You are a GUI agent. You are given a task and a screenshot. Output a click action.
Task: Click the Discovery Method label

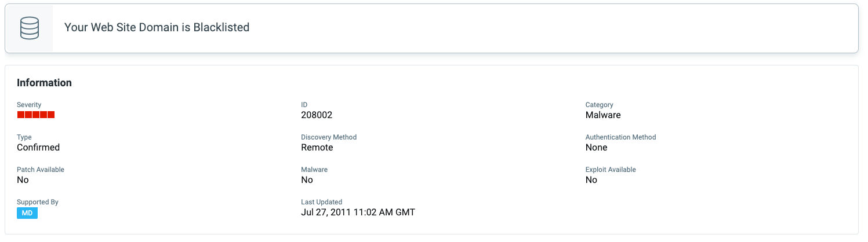329,137
